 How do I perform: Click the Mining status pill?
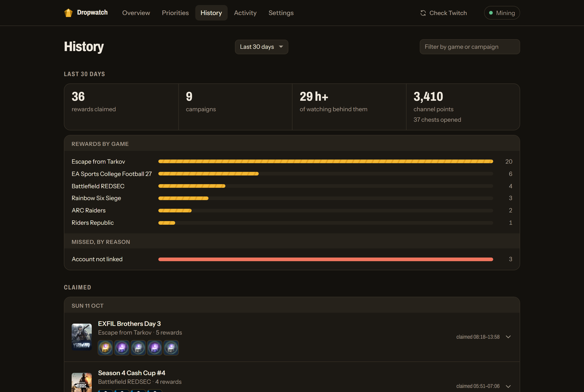click(x=502, y=13)
